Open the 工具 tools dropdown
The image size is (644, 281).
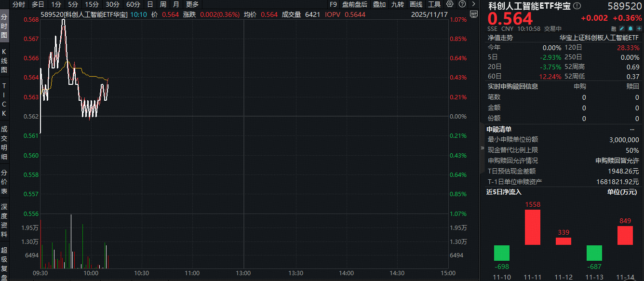click(x=434, y=4)
